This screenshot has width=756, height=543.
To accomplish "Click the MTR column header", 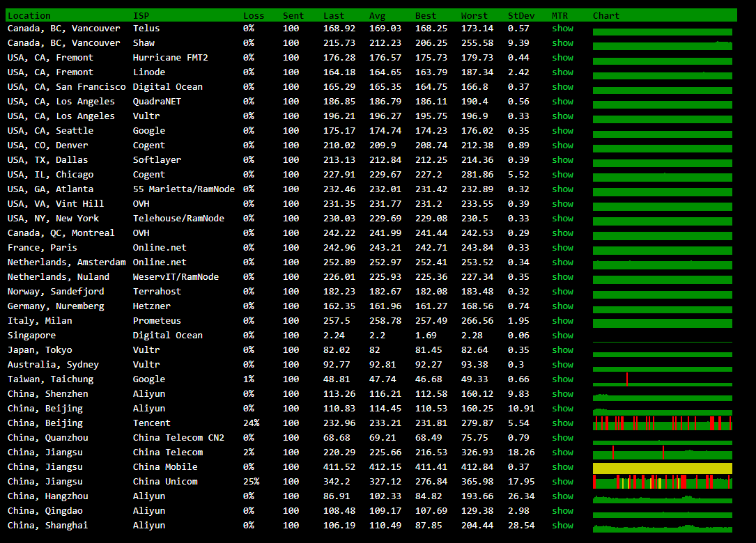I will tap(560, 15).
